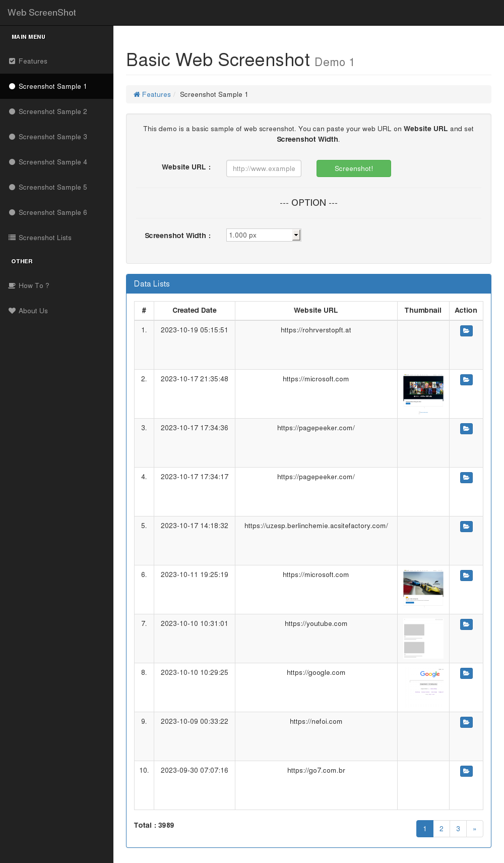This screenshot has width=504, height=863.
Task: Open folder icon for rohrverstopft.at row
Action: point(466,331)
